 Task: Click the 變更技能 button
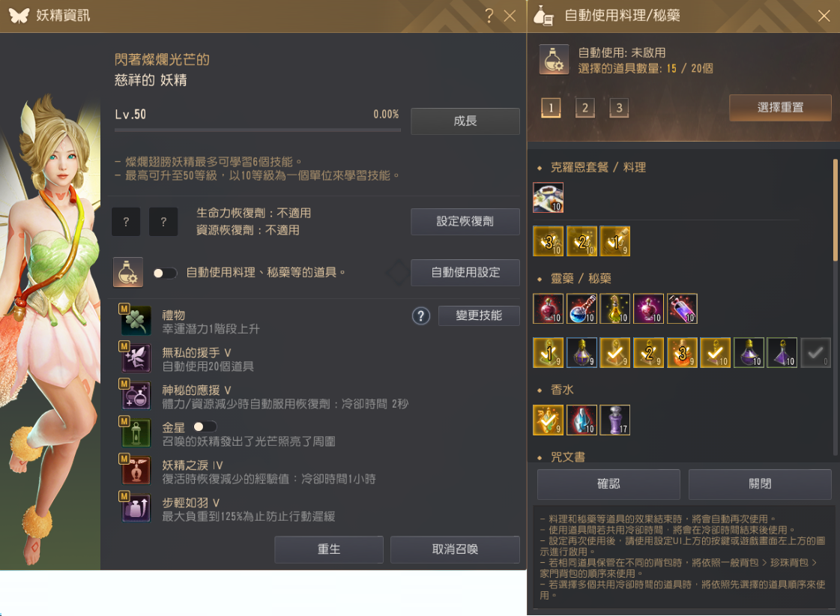tap(479, 315)
